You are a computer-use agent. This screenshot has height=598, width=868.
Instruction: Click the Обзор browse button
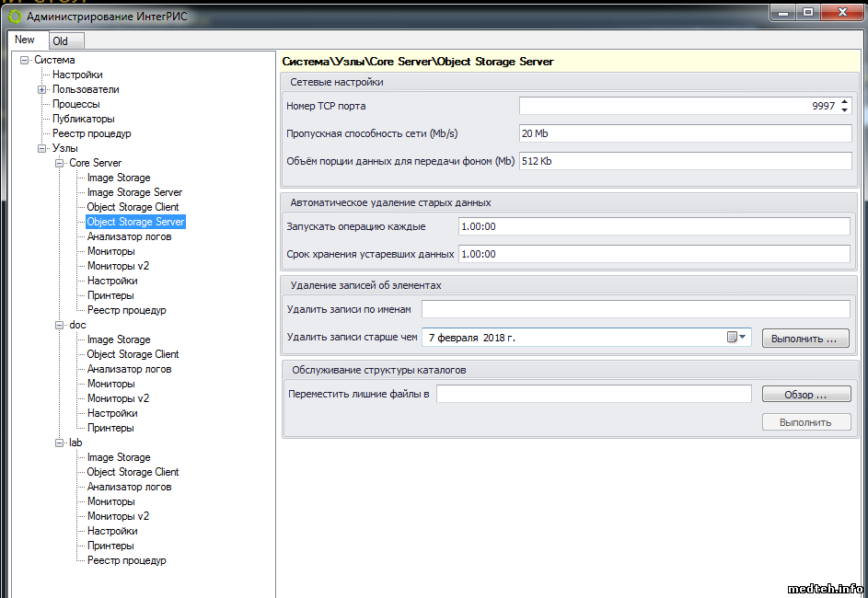click(x=805, y=395)
